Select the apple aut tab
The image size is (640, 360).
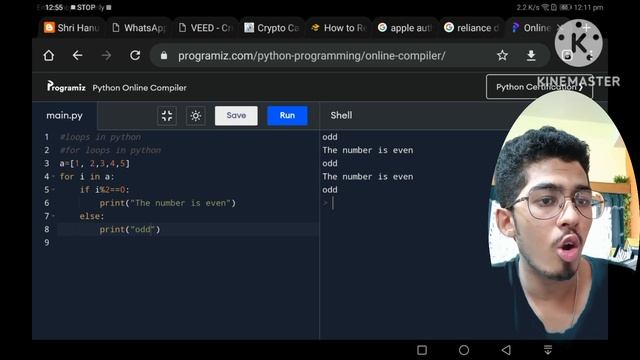tap(405, 28)
